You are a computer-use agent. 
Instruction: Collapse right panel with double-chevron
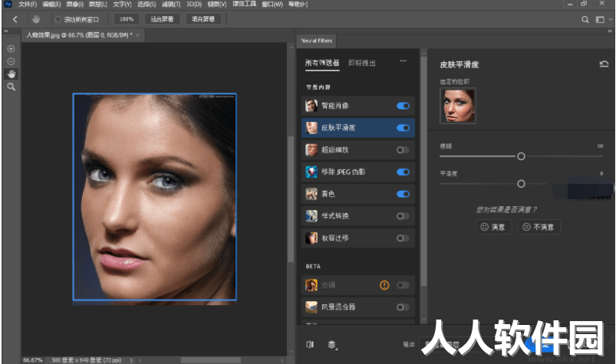tap(610, 31)
